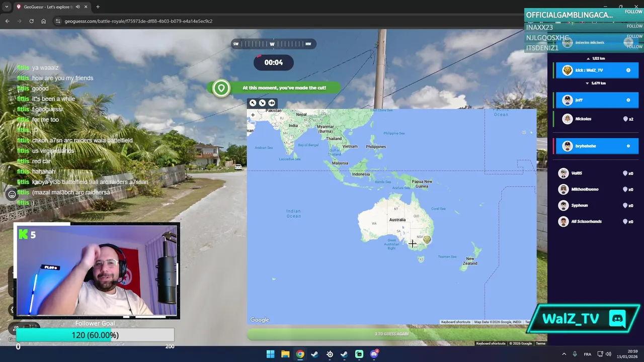Click the 3 TO GUESS AGAIN button
The width and height of the screenshot is (644, 362).
(391, 334)
